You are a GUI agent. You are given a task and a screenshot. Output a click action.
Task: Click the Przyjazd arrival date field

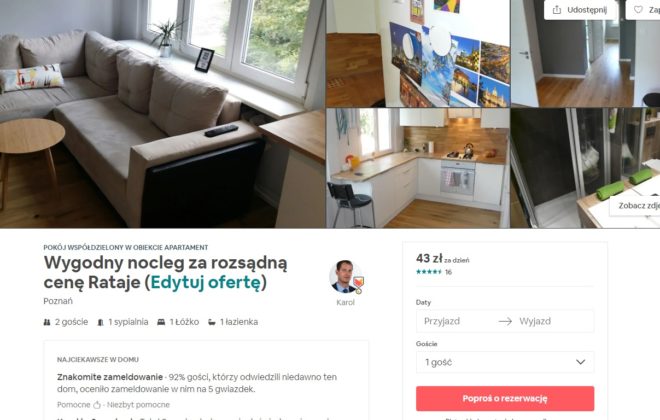[457, 321]
